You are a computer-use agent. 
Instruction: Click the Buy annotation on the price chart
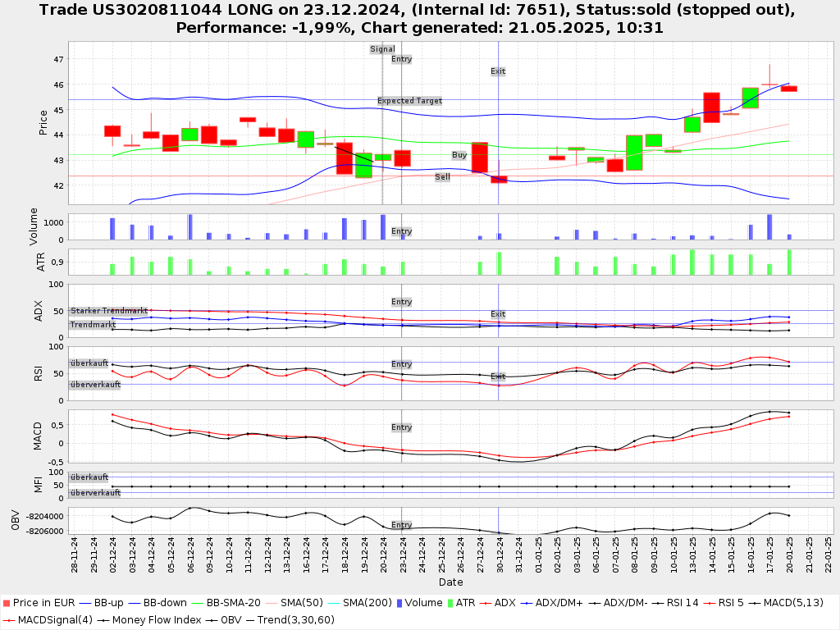[x=459, y=155]
